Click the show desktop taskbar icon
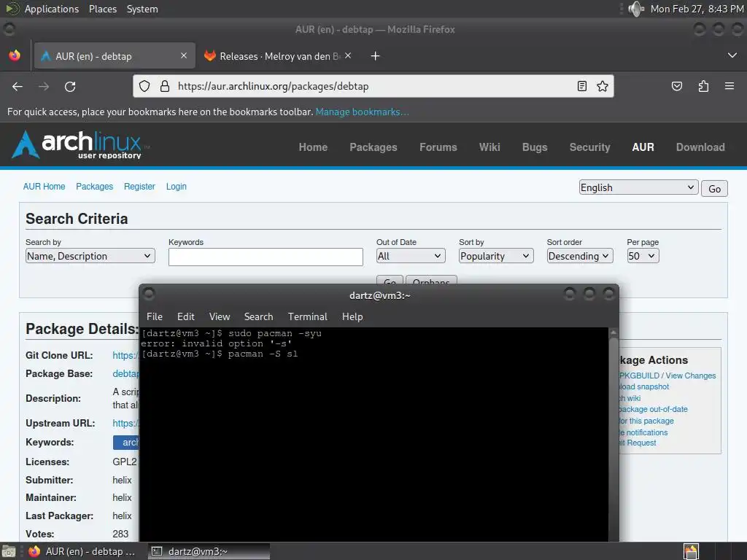Image resolution: width=747 pixels, height=560 pixels. (9, 551)
